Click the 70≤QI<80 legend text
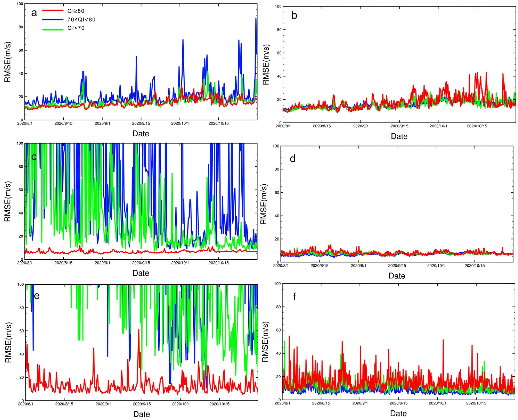This screenshot has height=420, width=518. coord(81,20)
